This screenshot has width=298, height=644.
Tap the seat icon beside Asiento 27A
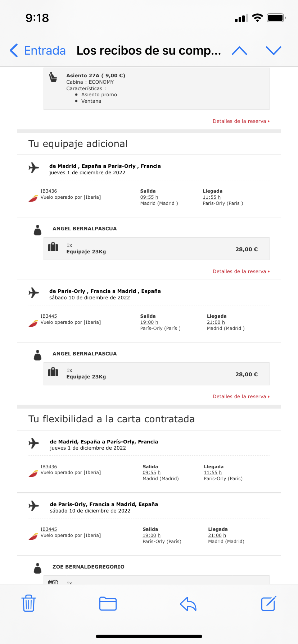point(53,77)
